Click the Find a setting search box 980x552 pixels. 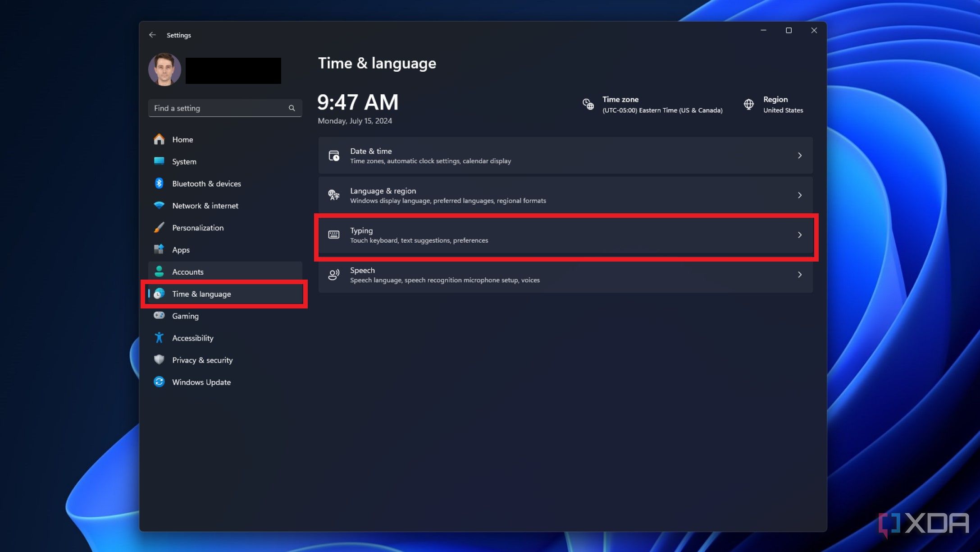[x=225, y=108]
